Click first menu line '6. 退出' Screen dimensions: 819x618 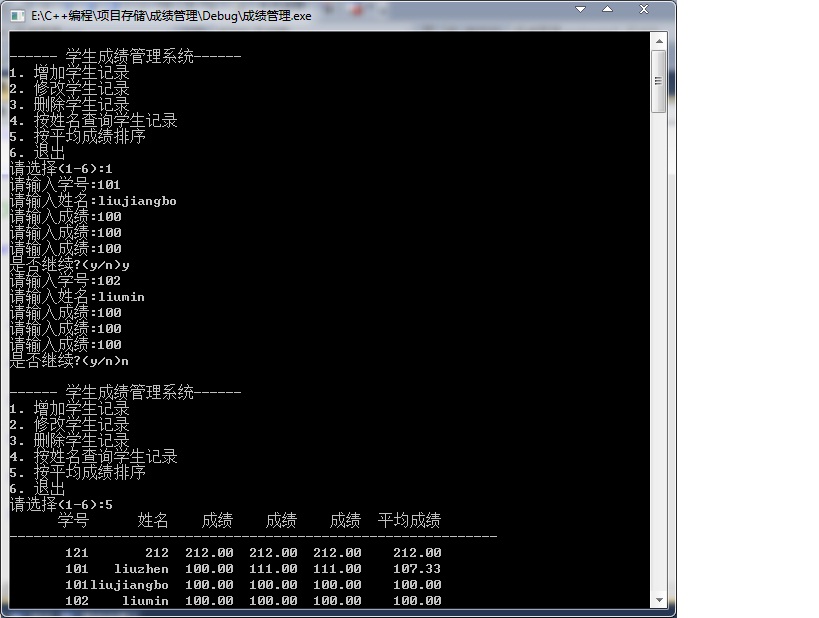pos(37,153)
